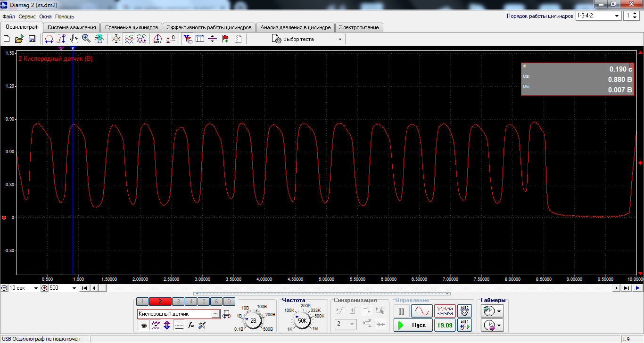Click the horizontal scrollbar left arrow

(94, 288)
